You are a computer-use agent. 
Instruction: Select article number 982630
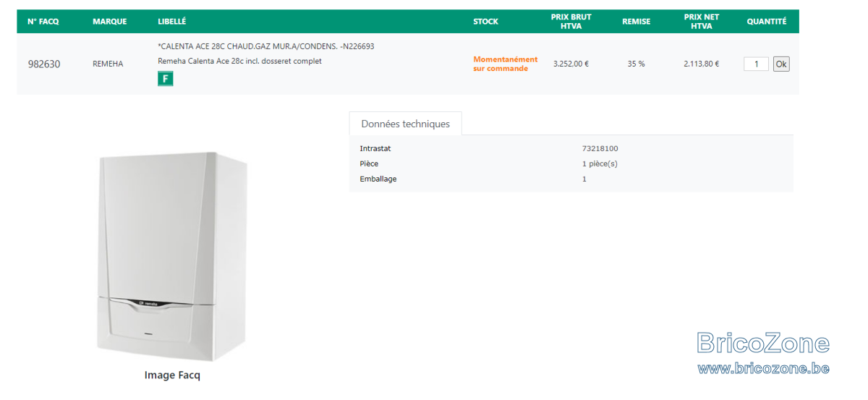[x=44, y=64]
